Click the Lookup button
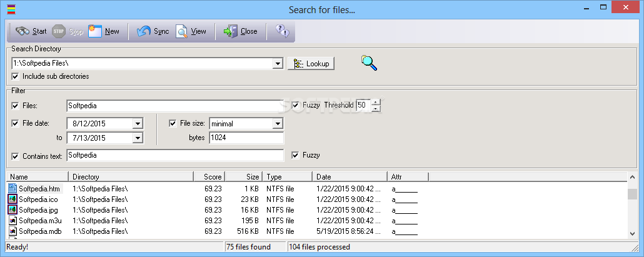The image size is (644, 257). coord(311,64)
